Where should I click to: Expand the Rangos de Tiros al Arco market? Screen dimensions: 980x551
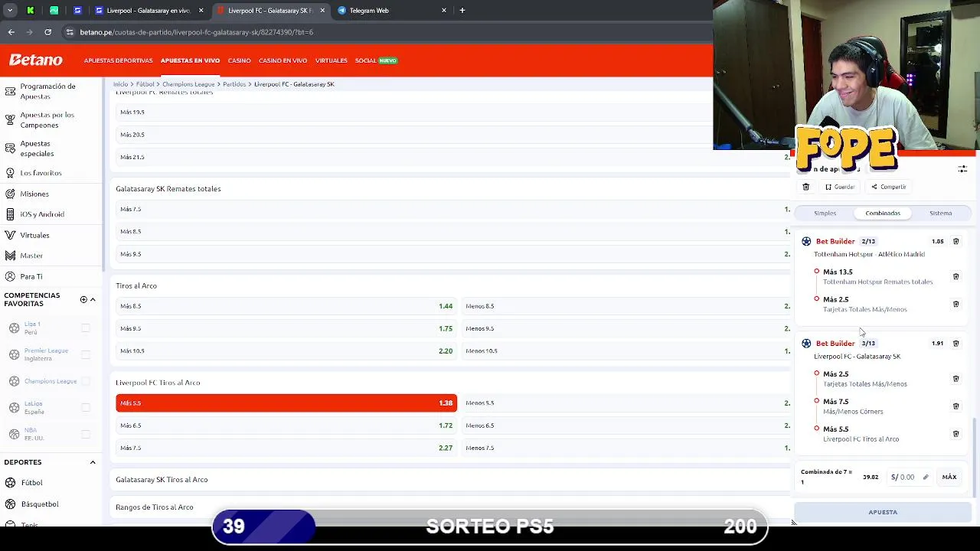click(452, 507)
